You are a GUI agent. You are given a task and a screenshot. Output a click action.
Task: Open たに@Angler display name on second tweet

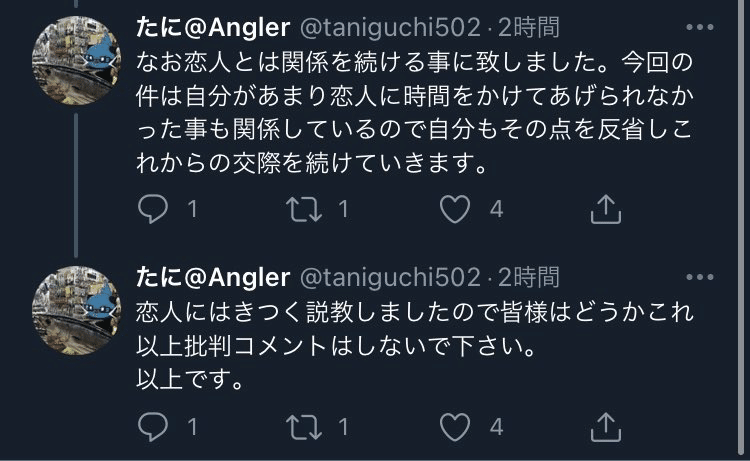[x=213, y=277]
